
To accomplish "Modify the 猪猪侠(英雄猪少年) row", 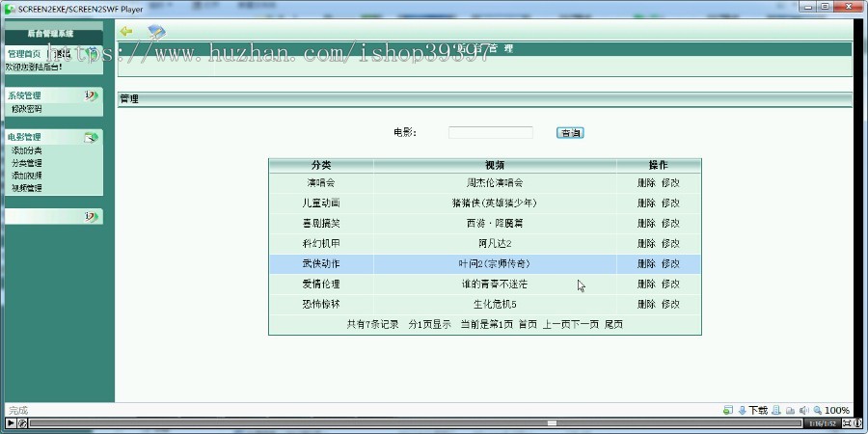I will [670, 203].
